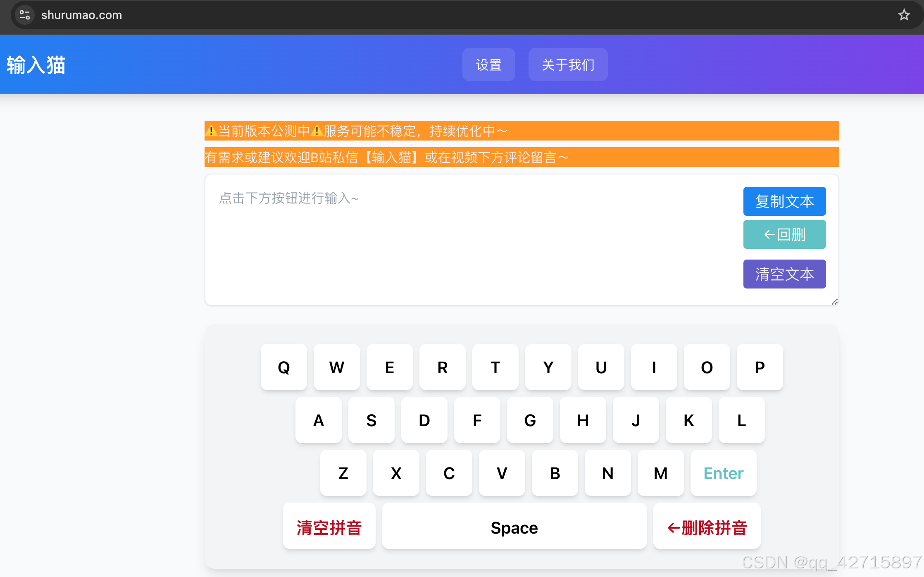Tap the M key
The image size is (924, 577).
coord(660,473)
